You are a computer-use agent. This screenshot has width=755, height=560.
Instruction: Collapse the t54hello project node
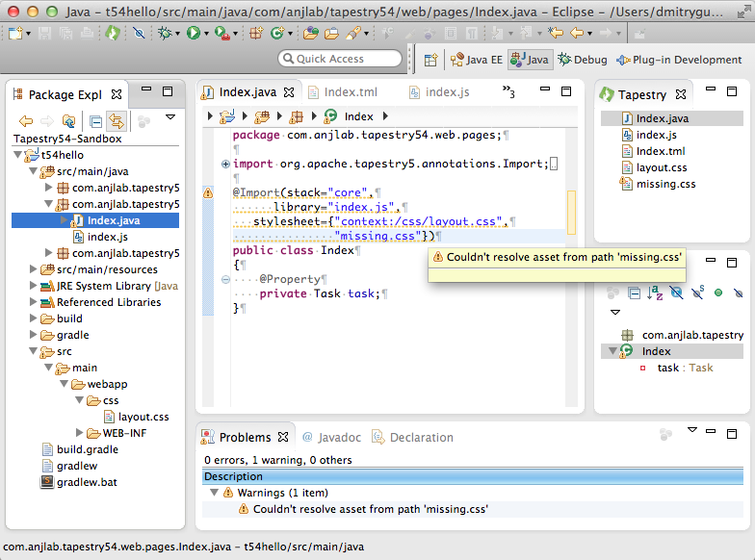coord(17,154)
